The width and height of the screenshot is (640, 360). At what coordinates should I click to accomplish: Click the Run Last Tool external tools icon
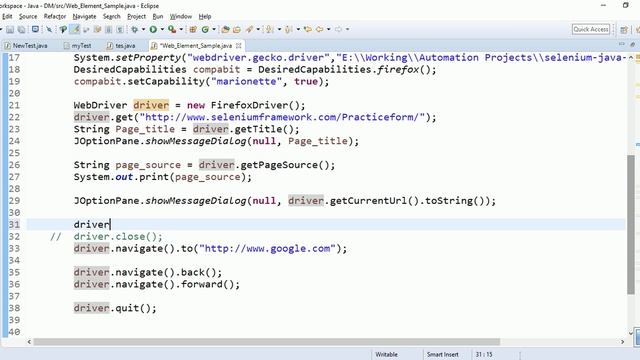pos(172,29)
